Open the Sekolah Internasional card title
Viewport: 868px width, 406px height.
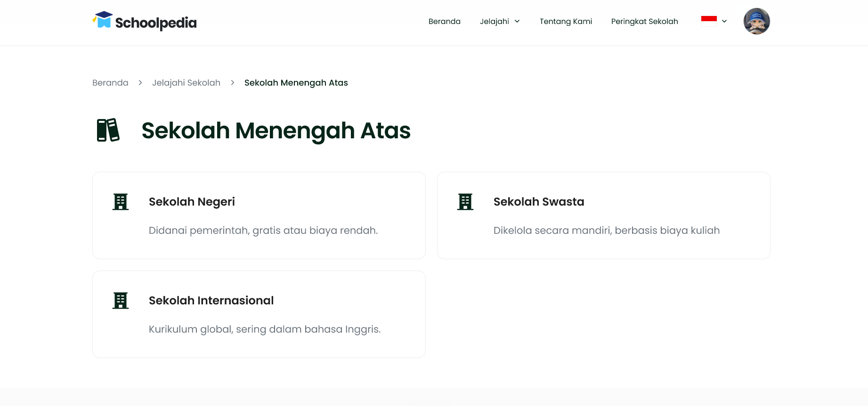211,301
